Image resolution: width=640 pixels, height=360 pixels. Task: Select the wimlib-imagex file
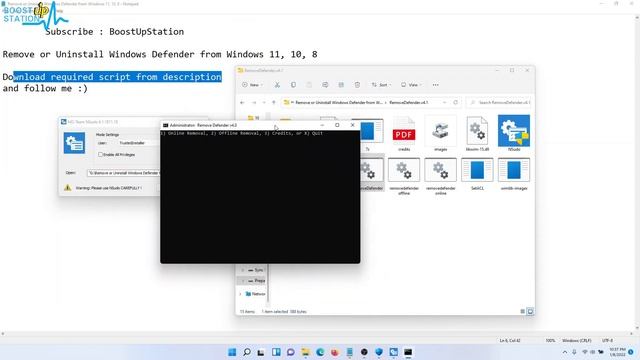coord(514,174)
